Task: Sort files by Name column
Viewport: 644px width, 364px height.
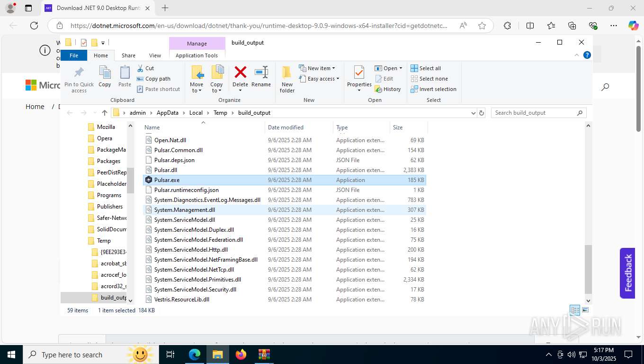Action: (204, 127)
